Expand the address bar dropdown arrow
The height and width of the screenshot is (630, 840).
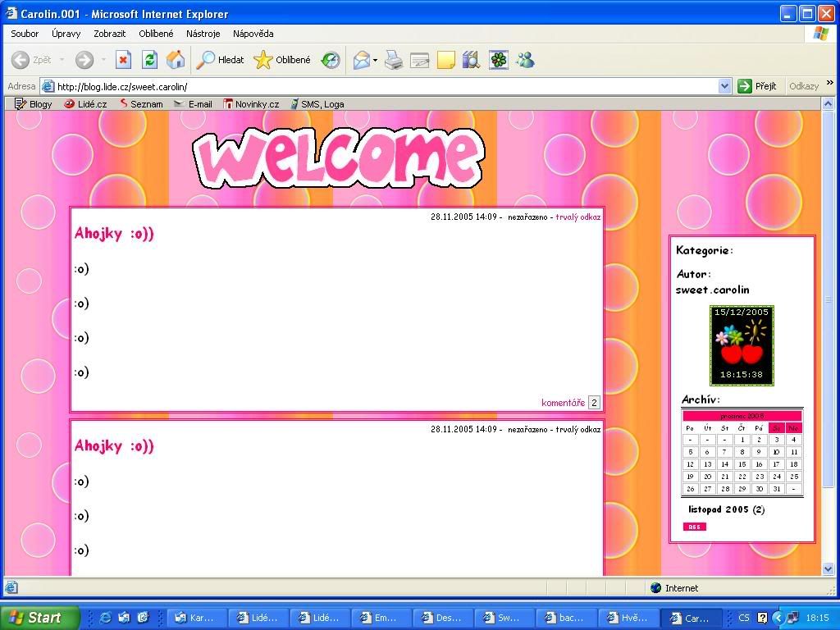724,86
